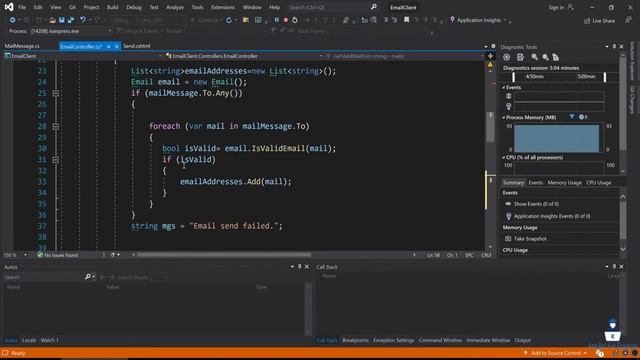Screen dimensions: 640x360
Task: Click the Zoom In icon in Diagnostic Tools
Action: (x=534, y=57)
